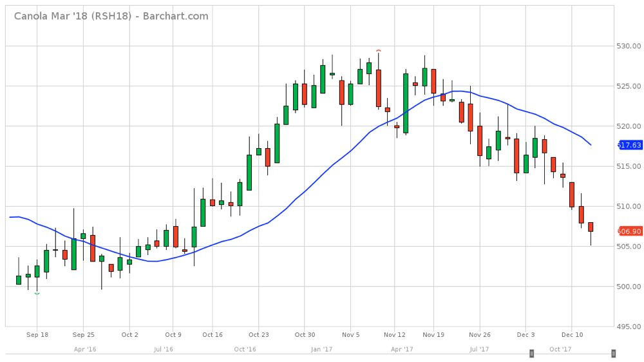Click the Dec 3 date label
Image resolution: width=644 pixels, height=362 pixels.
coord(526,335)
